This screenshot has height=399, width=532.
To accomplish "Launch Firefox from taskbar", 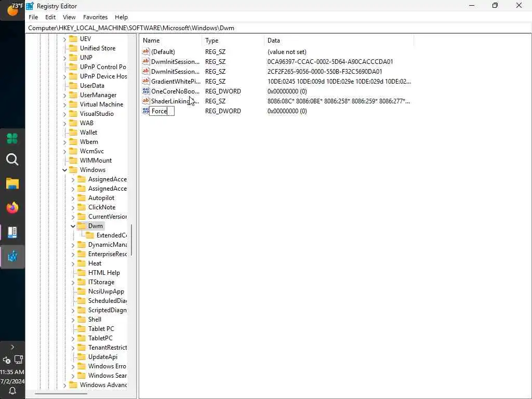I will (12, 208).
